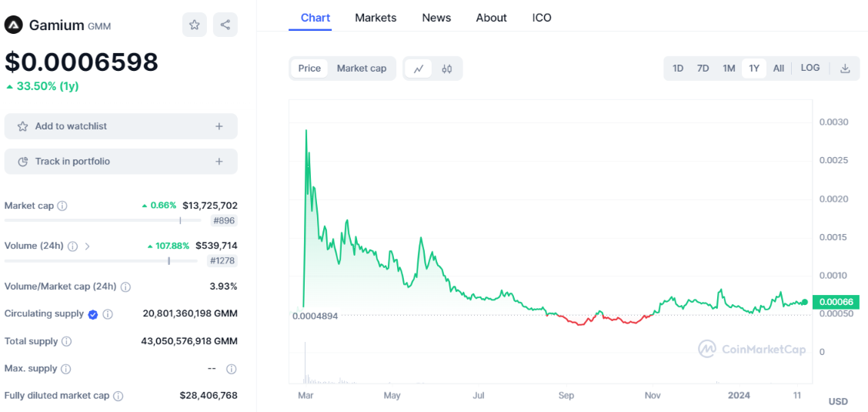868x412 pixels.
Task: Click info icon beside Circulating supply
Action: tap(108, 314)
